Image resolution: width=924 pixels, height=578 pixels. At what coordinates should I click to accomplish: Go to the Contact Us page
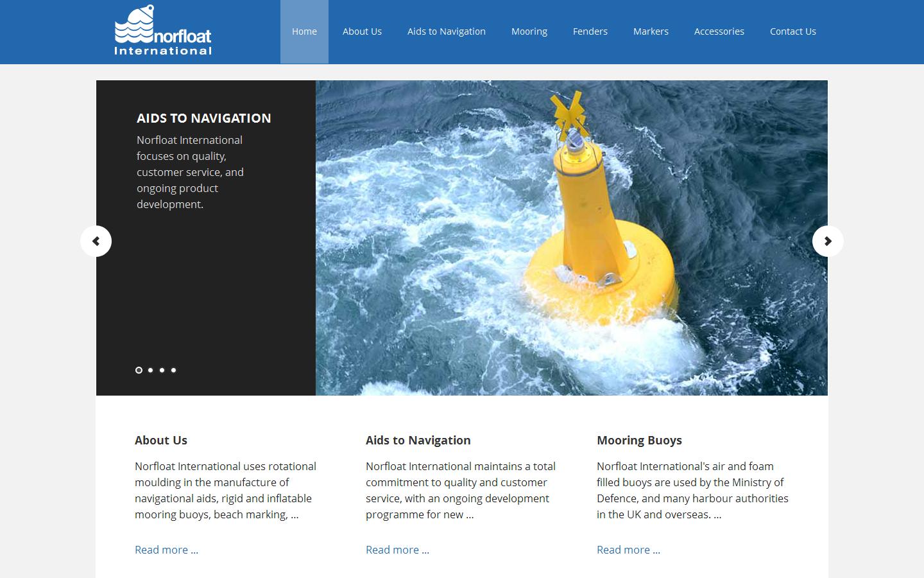click(x=793, y=31)
